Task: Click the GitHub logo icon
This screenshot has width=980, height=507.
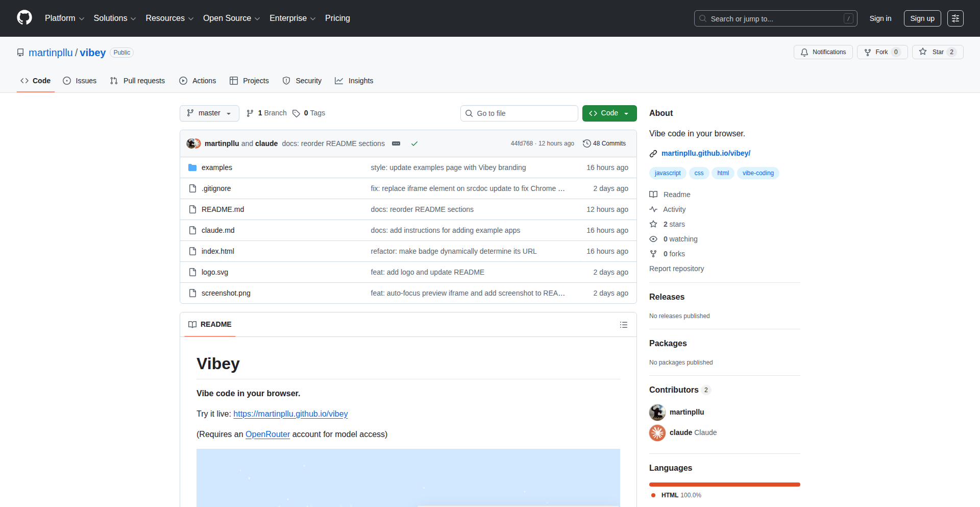Action: tap(24, 18)
